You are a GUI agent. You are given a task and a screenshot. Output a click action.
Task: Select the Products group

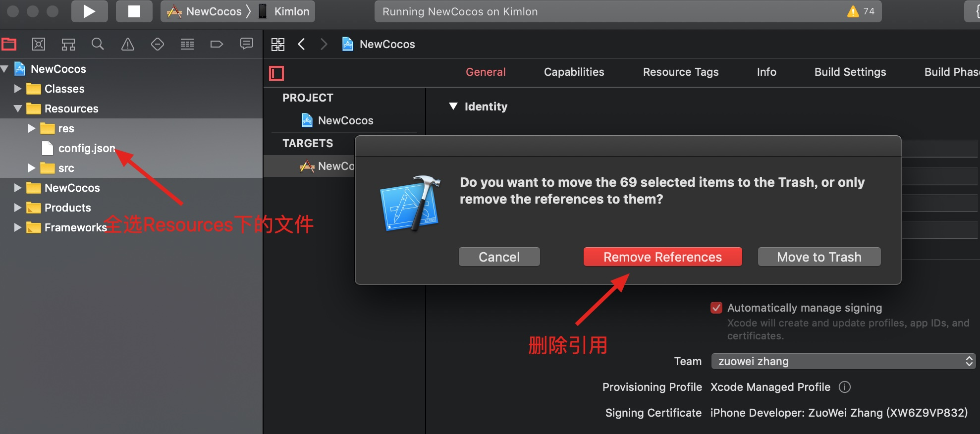pyautogui.click(x=131, y=208)
